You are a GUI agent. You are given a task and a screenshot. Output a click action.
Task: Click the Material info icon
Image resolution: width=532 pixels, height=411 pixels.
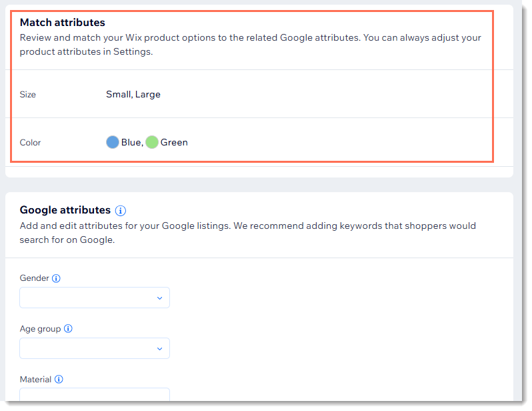59,380
